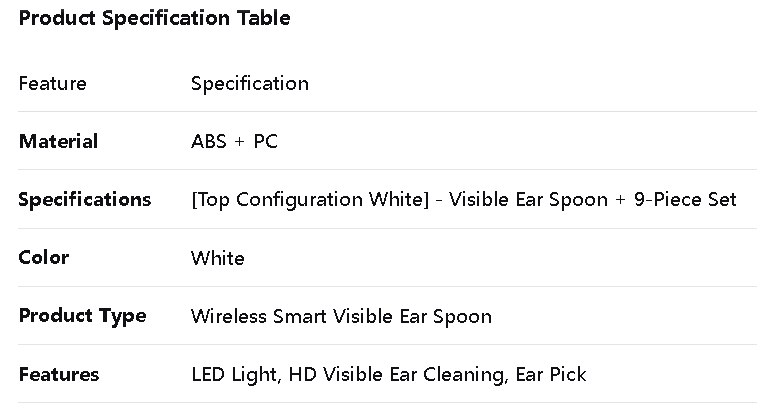Click the ABS + PC value
The image size is (770, 411).
pos(234,141)
